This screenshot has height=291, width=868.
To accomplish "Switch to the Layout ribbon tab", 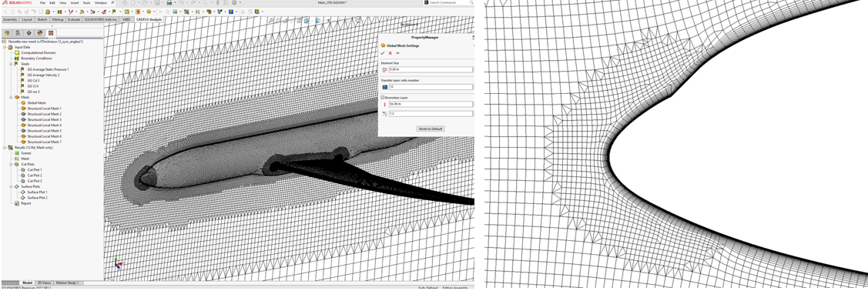I will click(x=27, y=19).
